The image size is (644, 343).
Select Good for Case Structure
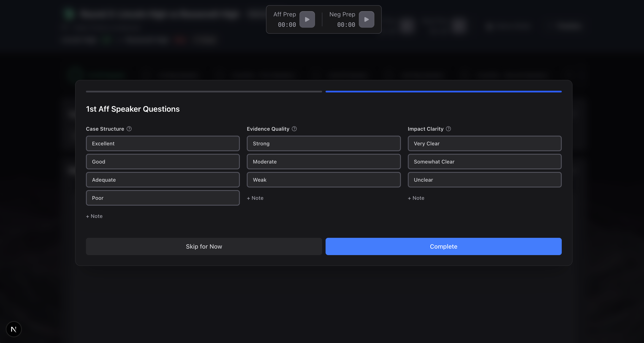pos(163,162)
